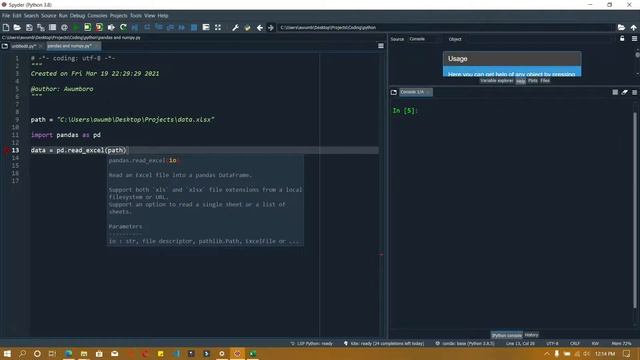This screenshot has width=640, height=360.
Task: Open the Consoles menu
Action: point(97,16)
